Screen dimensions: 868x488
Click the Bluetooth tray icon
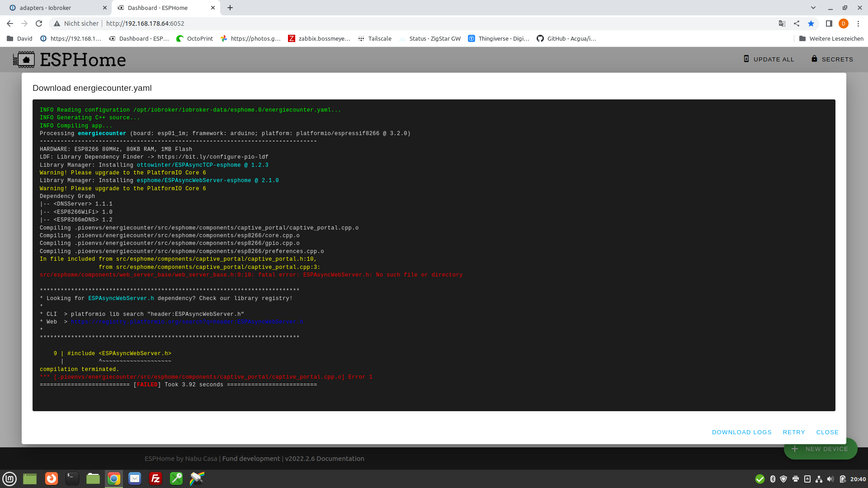pos(773,479)
